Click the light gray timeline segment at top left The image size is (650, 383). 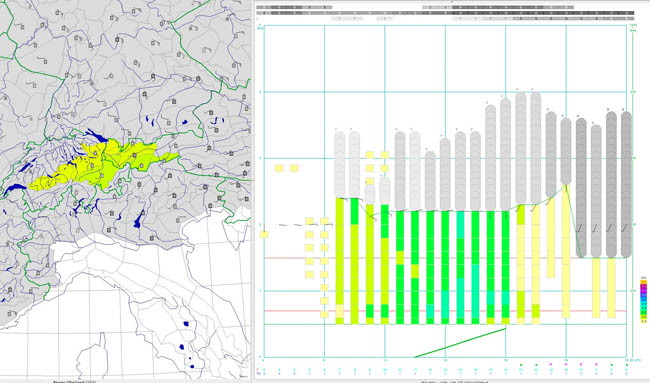[294, 7]
